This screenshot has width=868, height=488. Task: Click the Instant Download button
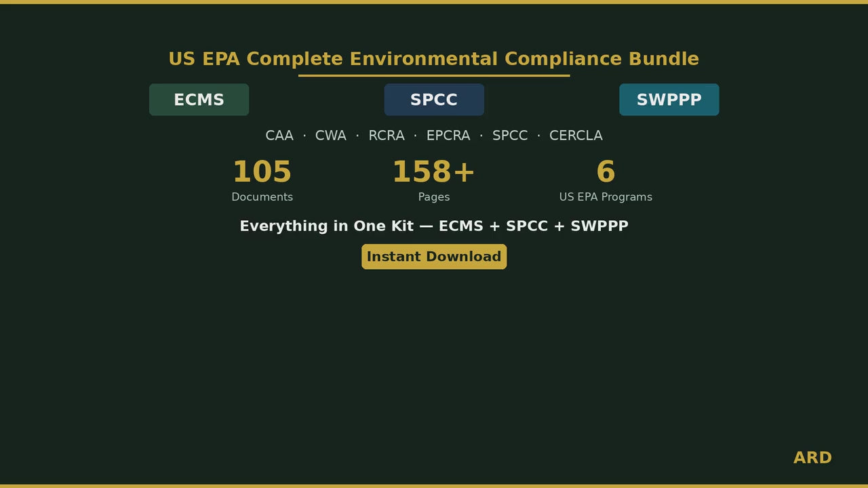click(x=434, y=257)
